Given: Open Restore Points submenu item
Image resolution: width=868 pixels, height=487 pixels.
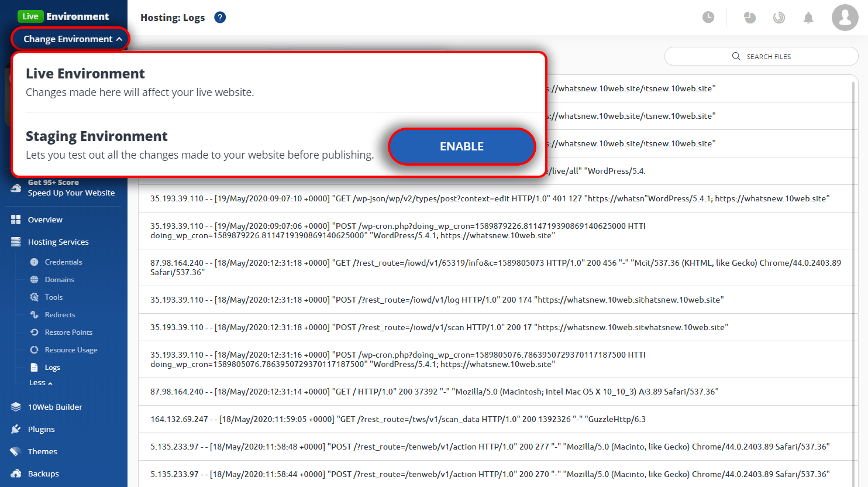Looking at the screenshot, I should tap(68, 332).
